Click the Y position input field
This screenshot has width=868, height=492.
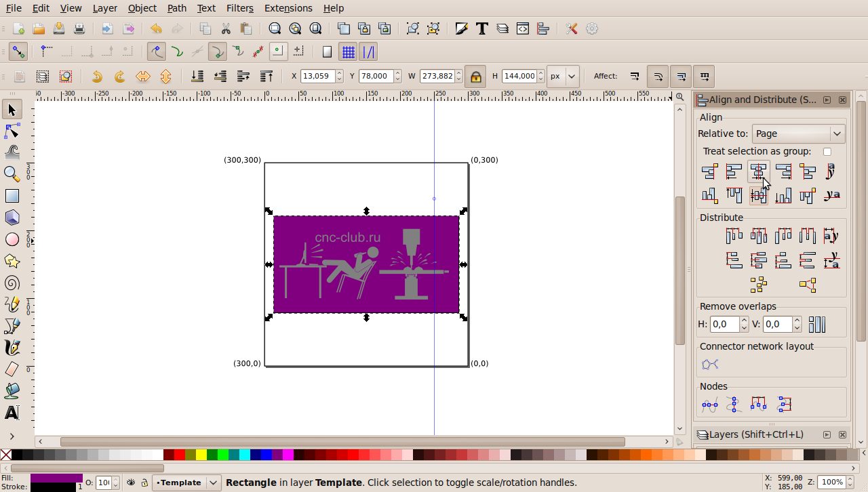[375, 77]
